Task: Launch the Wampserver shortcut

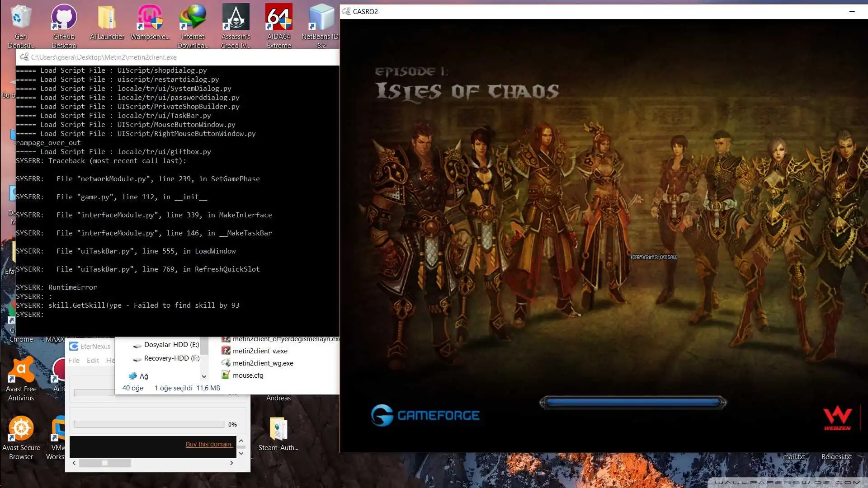Action: (x=150, y=22)
